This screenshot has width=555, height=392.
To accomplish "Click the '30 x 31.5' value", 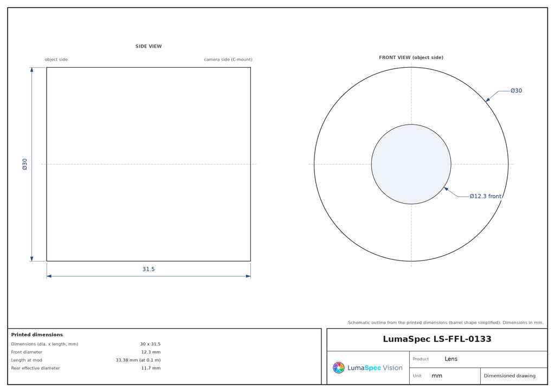I will (150, 344).
